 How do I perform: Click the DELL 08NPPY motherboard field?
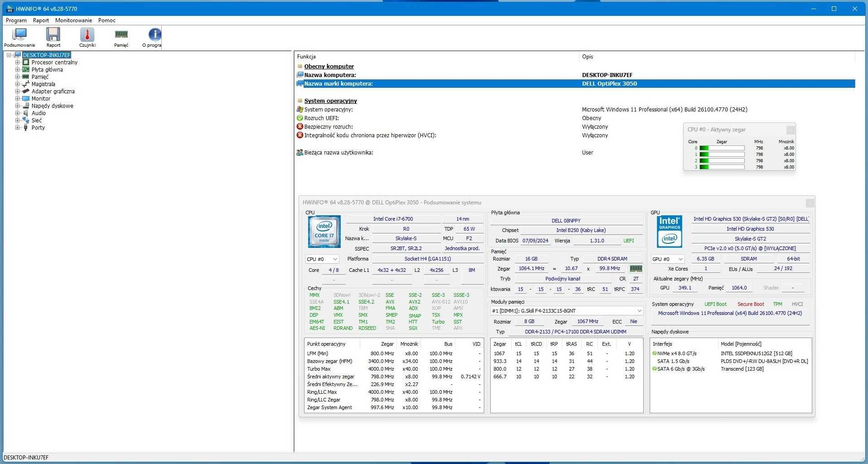[566, 221]
